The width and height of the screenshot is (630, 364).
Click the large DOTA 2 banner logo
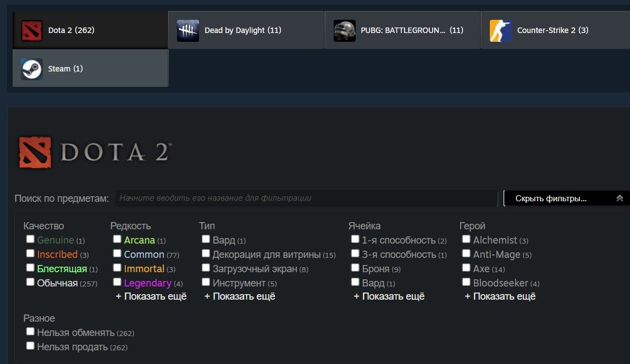(95, 152)
